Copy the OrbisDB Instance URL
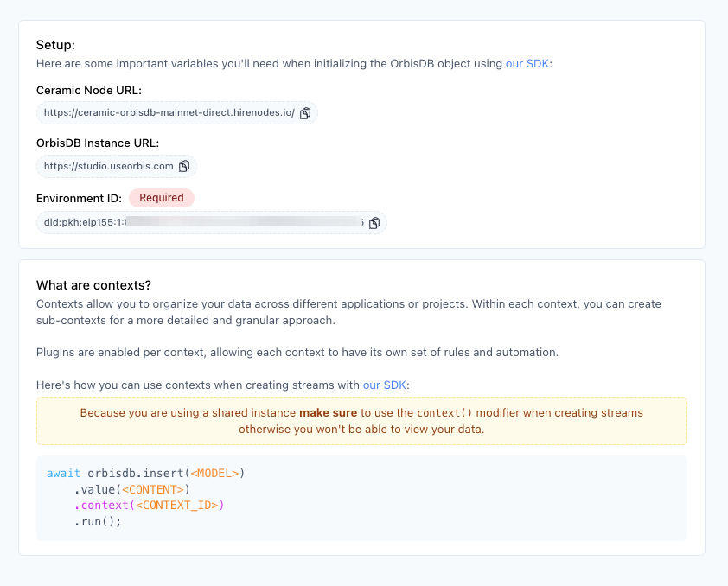This screenshot has width=728, height=586. (x=184, y=166)
